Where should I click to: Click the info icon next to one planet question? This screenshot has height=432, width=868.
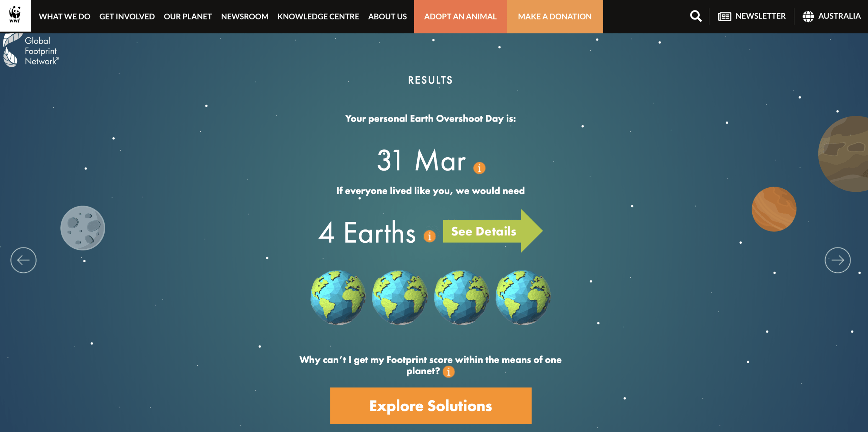click(449, 372)
